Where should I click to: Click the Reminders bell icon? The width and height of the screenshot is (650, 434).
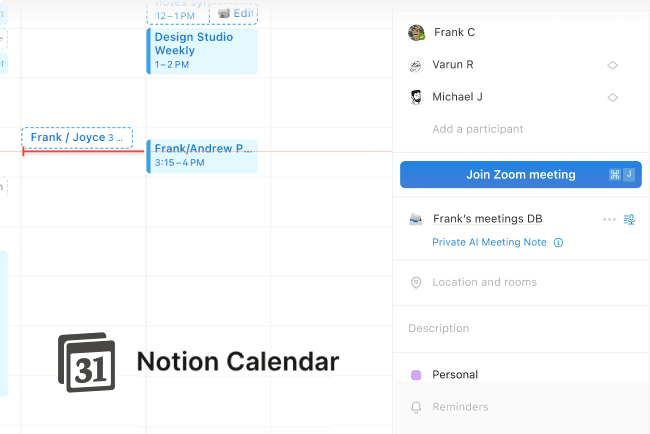click(x=416, y=408)
